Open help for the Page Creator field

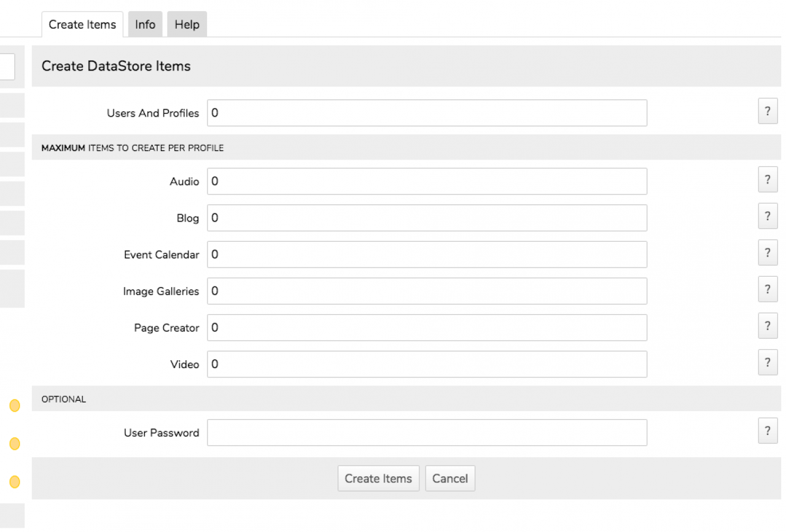[768, 326]
